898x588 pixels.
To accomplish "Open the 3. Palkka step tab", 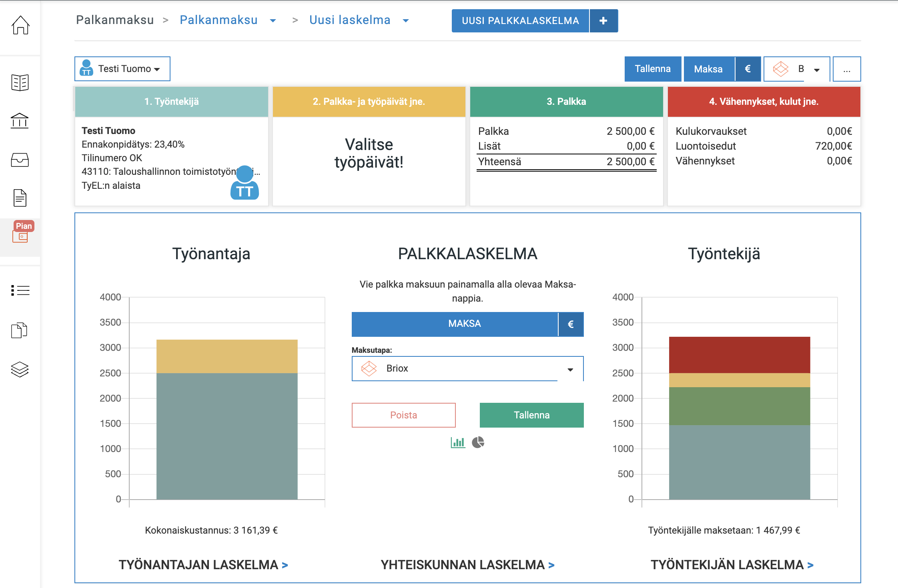I will pyautogui.click(x=566, y=102).
